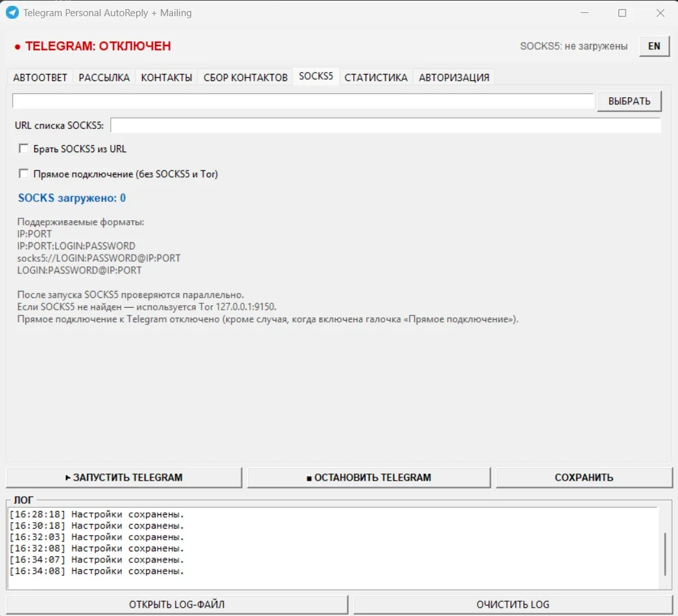Select the SOCKS5 tab
The image size is (678, 616).
click(316, 76)
